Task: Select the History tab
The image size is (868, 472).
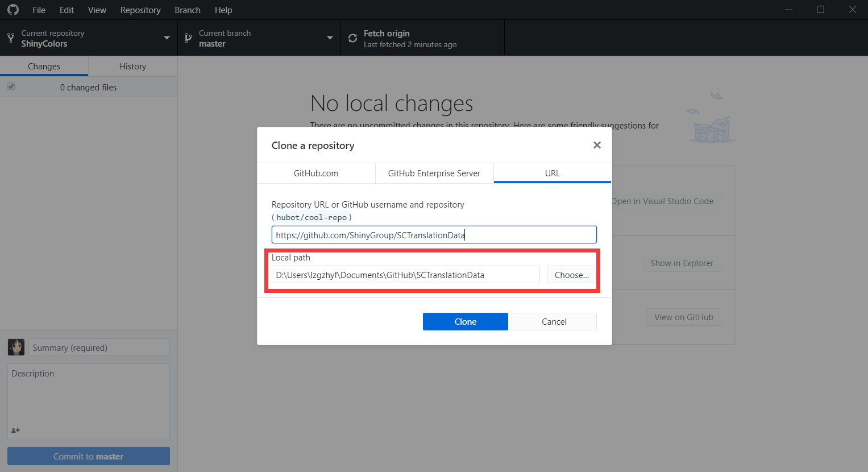Action: (x=133, y=66)
